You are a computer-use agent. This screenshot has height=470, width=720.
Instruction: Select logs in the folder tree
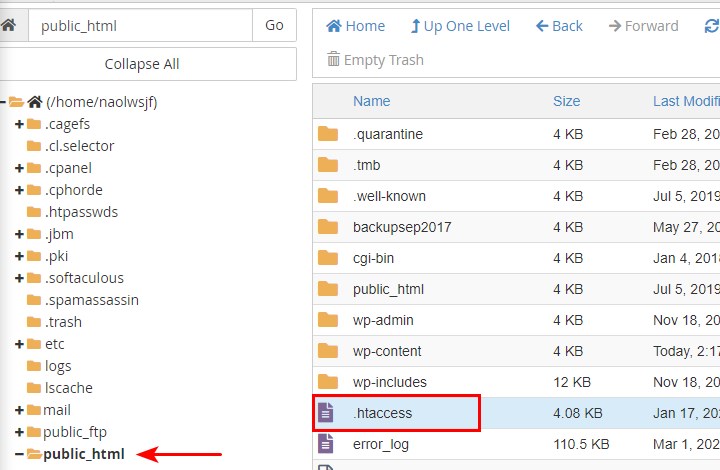[x=58, y=366]
